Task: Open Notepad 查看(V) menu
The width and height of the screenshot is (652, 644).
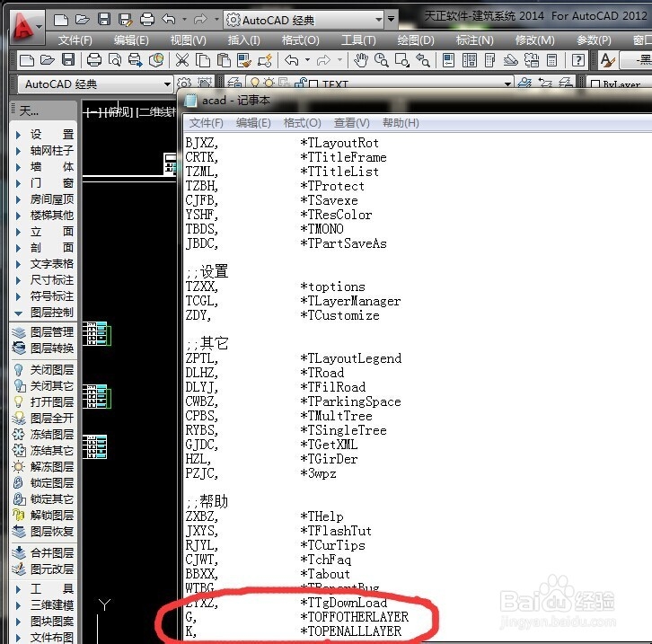Action: [352, 123]
